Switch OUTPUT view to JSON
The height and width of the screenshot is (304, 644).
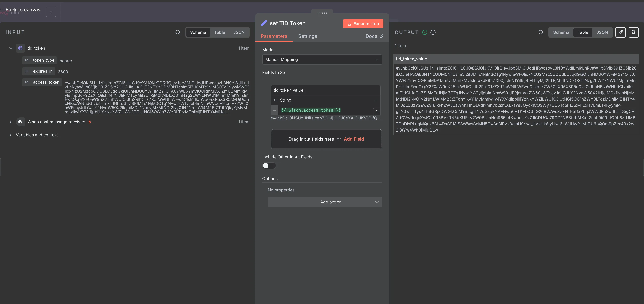(x=602, y=33)
